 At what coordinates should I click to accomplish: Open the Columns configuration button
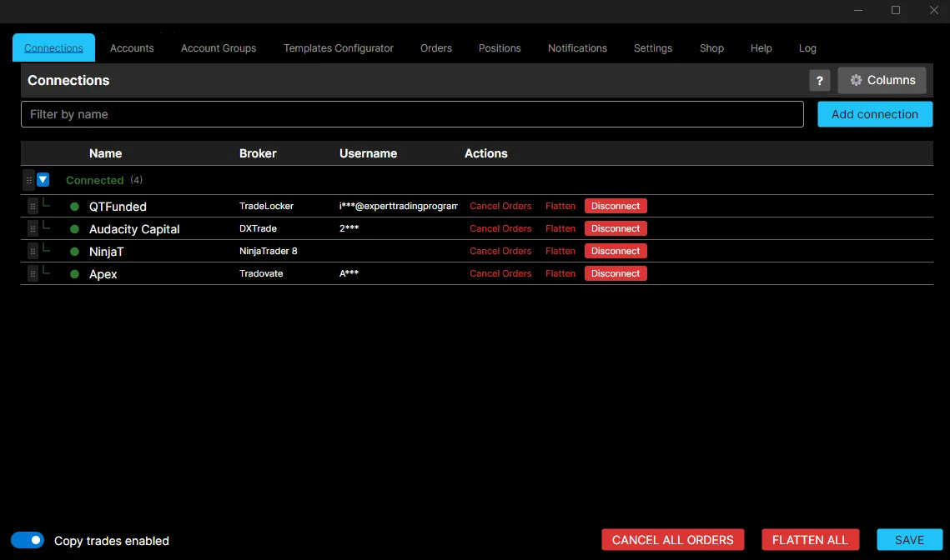[x=882, y=80]
